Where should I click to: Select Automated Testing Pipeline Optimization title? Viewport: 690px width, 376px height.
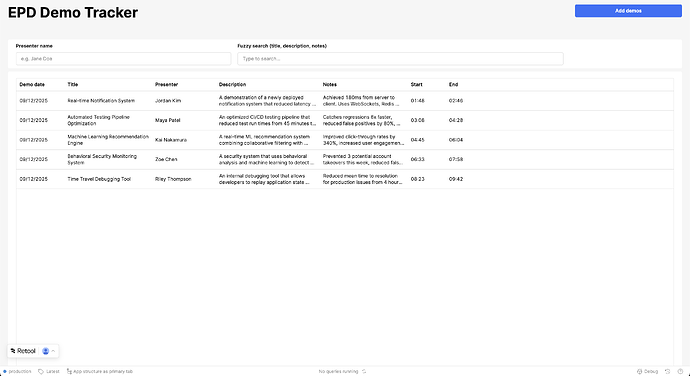(99, 120)
